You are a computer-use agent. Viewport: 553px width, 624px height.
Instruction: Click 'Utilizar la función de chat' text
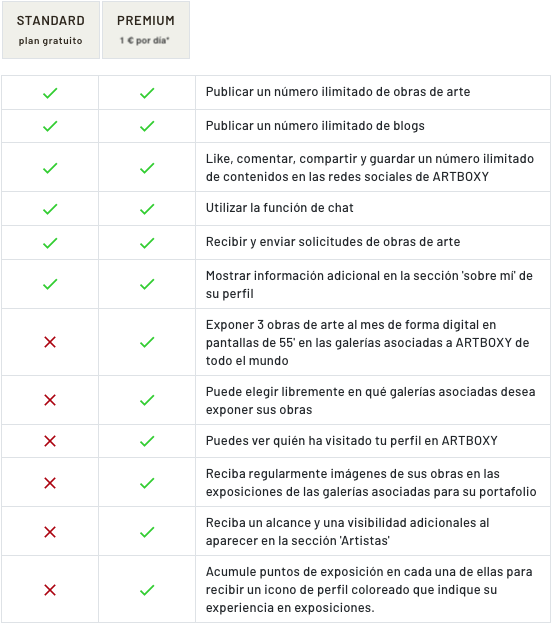click(x=280, y=208)
